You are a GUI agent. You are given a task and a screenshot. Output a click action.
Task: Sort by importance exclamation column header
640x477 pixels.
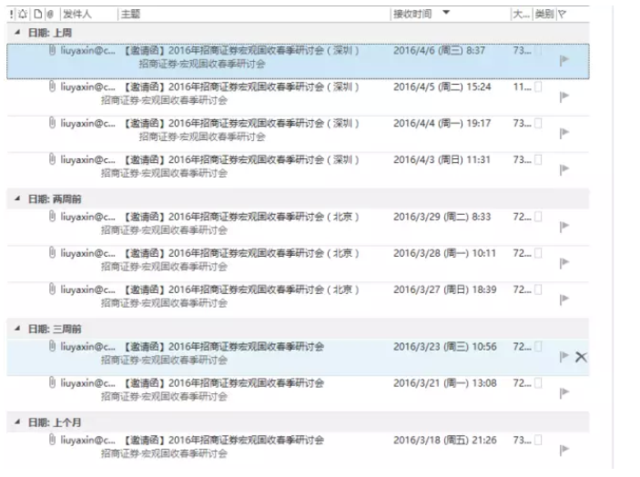11,14
